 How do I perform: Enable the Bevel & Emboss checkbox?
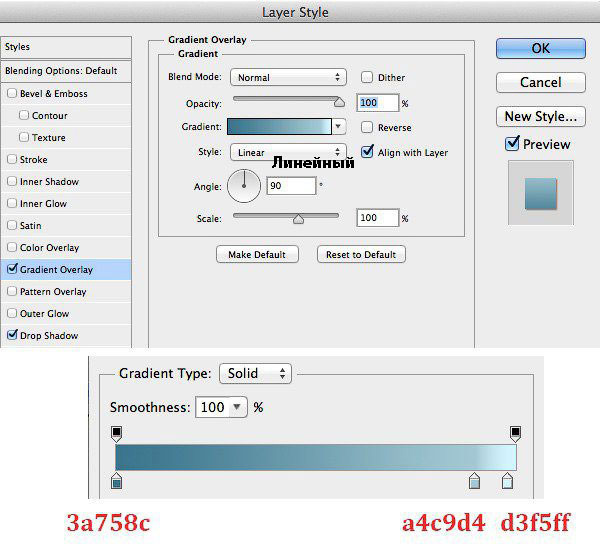tap(12, 93)
